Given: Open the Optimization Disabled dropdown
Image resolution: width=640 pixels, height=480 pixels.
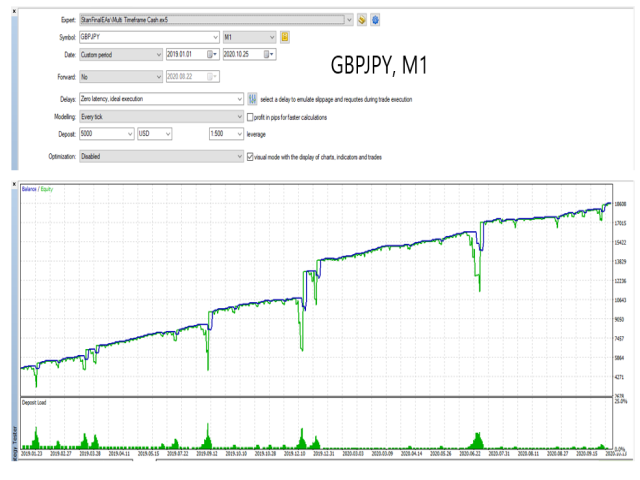Looking at the screenshot, I should point(238,156).
